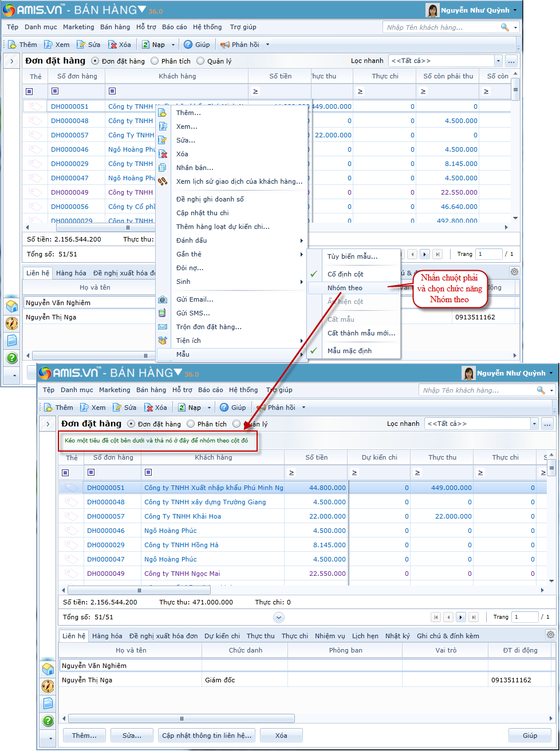The image size is (560, 751).
Task: Expand the round chevron below lower window's totals
Action: (279, 617)
